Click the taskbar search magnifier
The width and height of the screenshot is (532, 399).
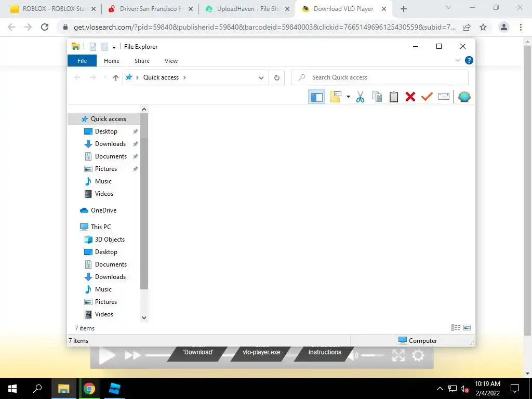click(x=37, y=389)
